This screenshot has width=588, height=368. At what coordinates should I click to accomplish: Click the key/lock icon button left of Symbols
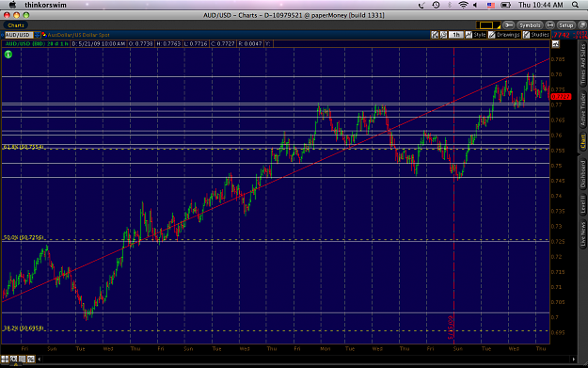pyautogui.click(x=508, y=25)
